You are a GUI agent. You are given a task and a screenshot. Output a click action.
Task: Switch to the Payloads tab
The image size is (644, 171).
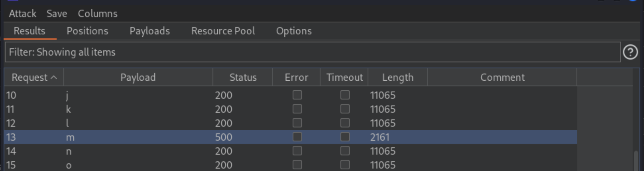pyautogui.click(x=149, y=31)
